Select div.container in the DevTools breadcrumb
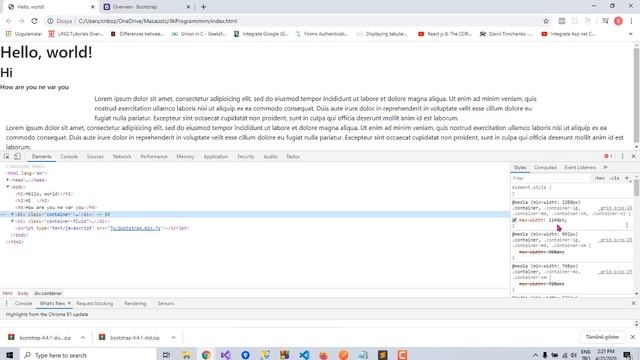 pos(48,293)
